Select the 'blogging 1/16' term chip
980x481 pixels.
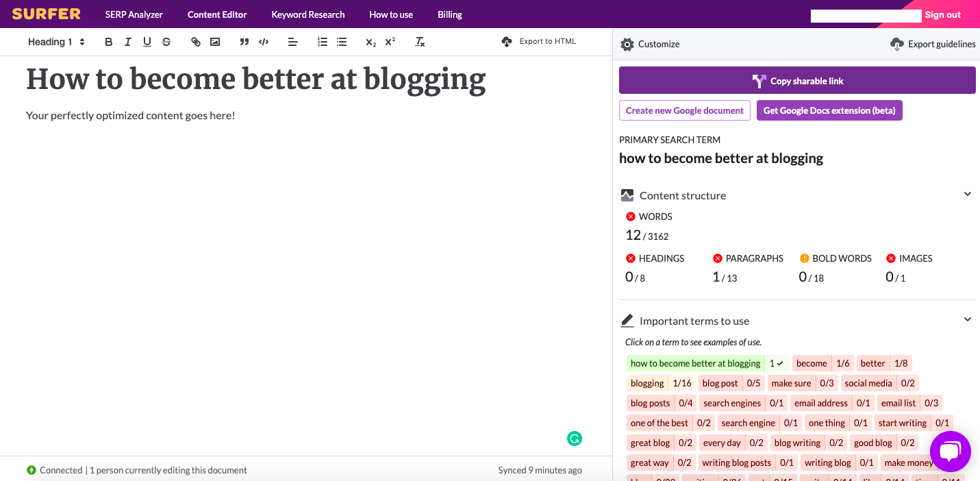[647, 383]
